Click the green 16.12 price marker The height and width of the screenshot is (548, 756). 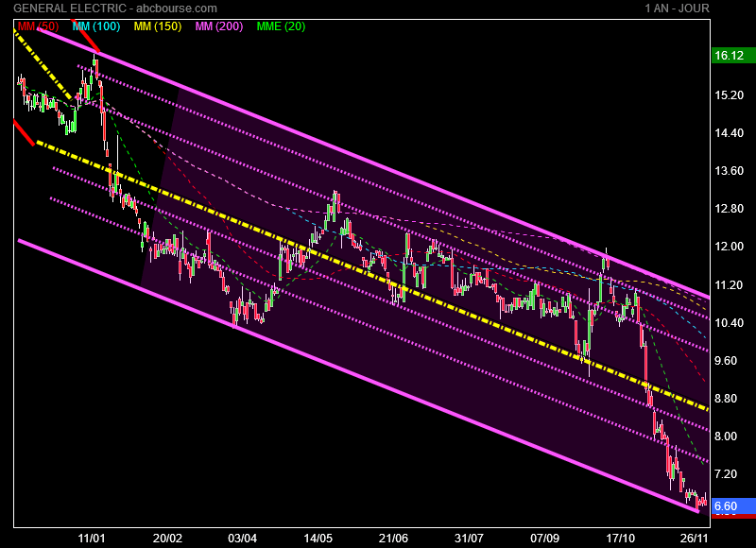733,56
